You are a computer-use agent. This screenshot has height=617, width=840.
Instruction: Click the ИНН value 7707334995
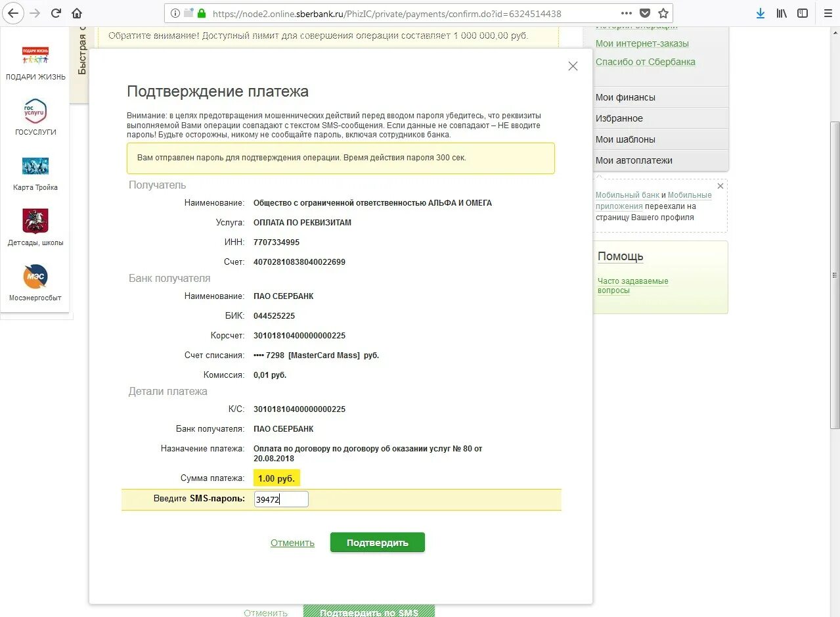point(276,242)
